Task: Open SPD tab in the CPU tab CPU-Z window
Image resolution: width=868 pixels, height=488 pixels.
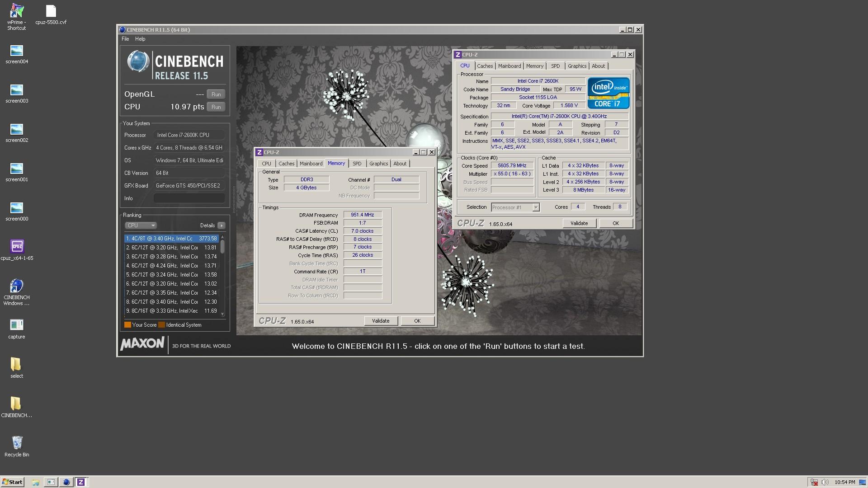Action: 556,66
